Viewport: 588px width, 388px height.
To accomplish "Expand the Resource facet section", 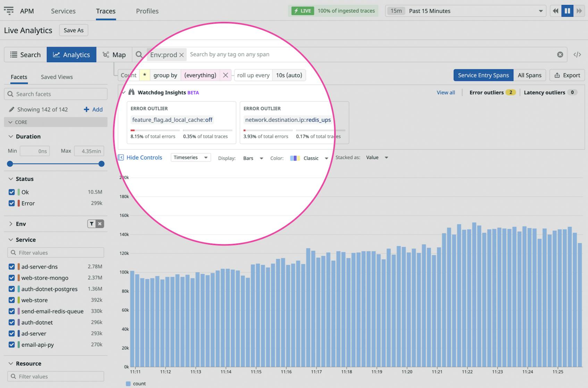I will click(10, 363).
